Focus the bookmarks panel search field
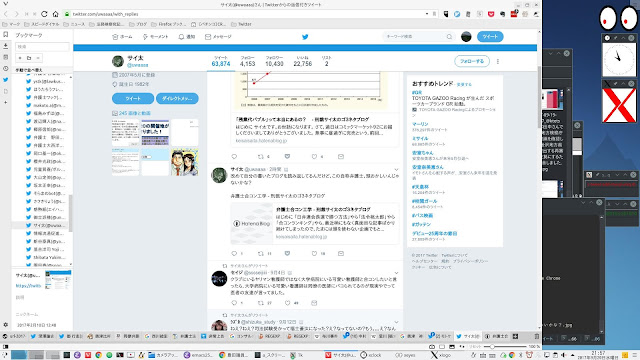 pyautogui.click(x=42, y=47)
